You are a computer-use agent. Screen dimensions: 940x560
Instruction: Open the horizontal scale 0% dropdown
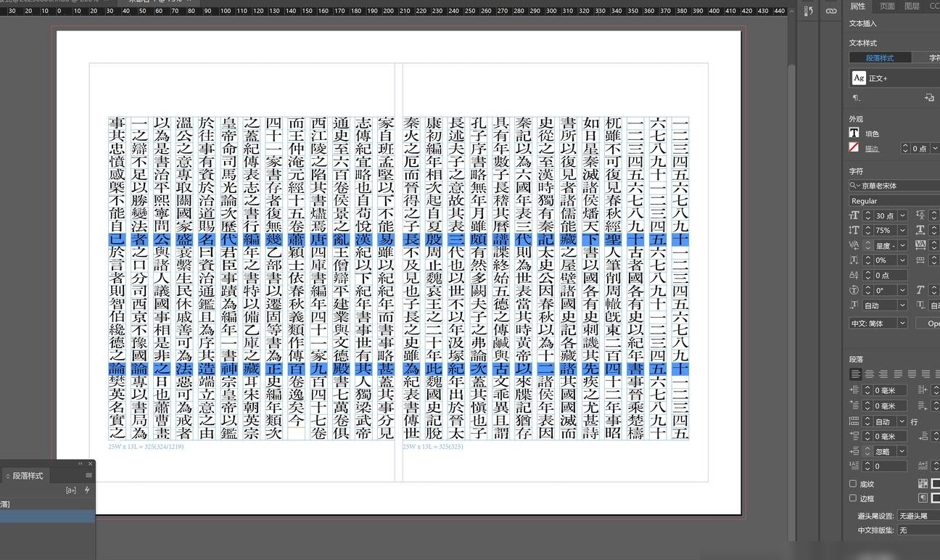[x=902, y=260]
